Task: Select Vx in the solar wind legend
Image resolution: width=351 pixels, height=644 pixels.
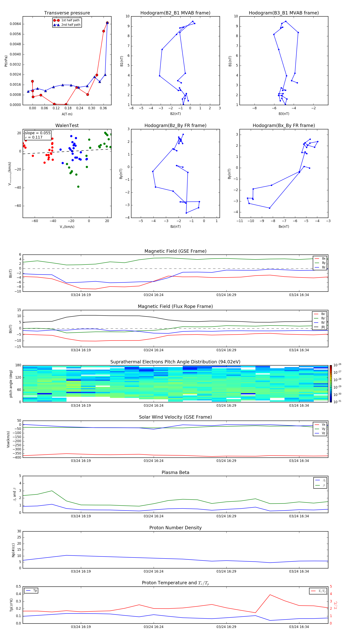Action: click(320, 424)
